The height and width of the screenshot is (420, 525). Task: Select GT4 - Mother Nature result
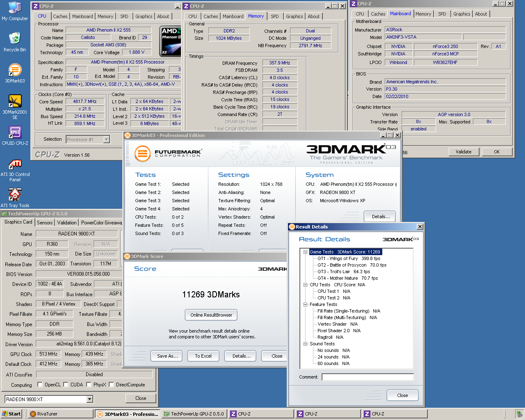pyautogui.click(x=348, y=278)
